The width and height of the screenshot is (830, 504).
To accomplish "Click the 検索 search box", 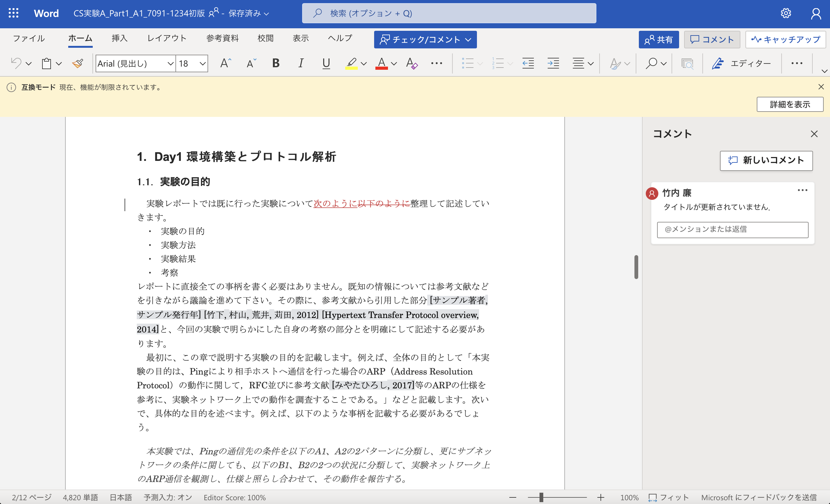I will pos(449,13).
